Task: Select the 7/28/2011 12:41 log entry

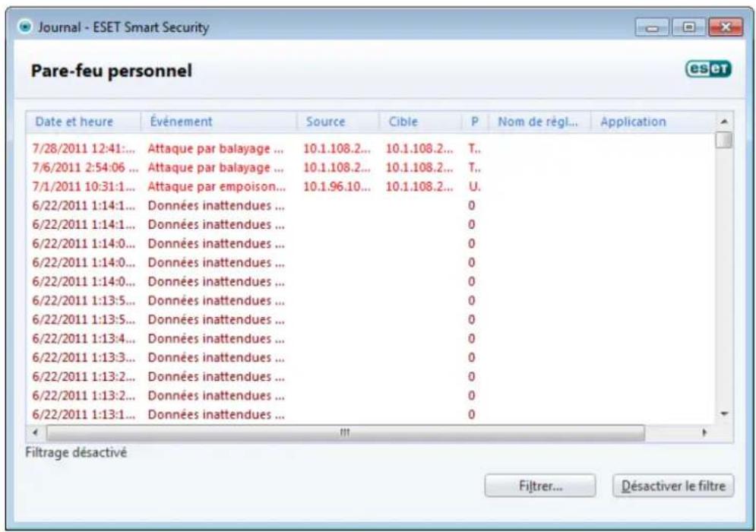Action: pos(369,148)
